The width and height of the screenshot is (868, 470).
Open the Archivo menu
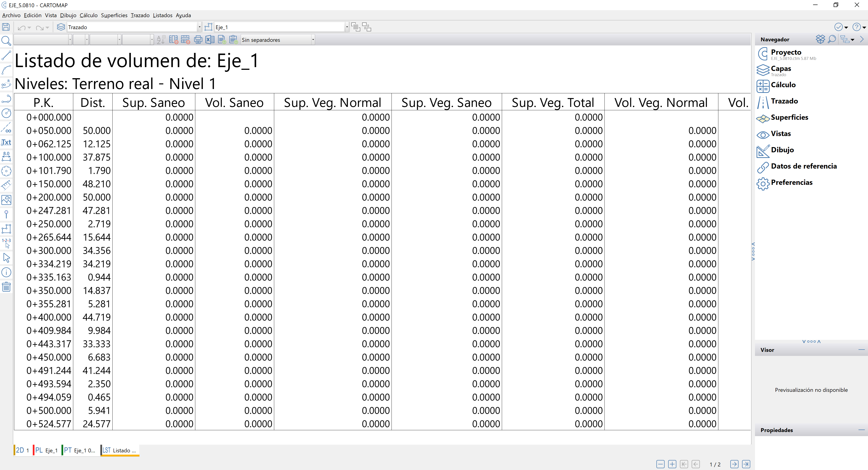11,15
